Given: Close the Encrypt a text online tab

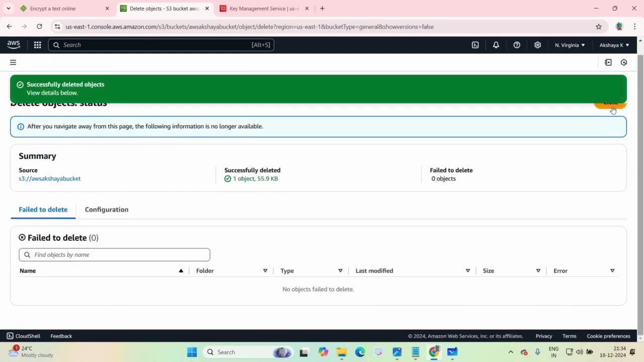Looking at the screenshot, I should (x=107, y=9).
